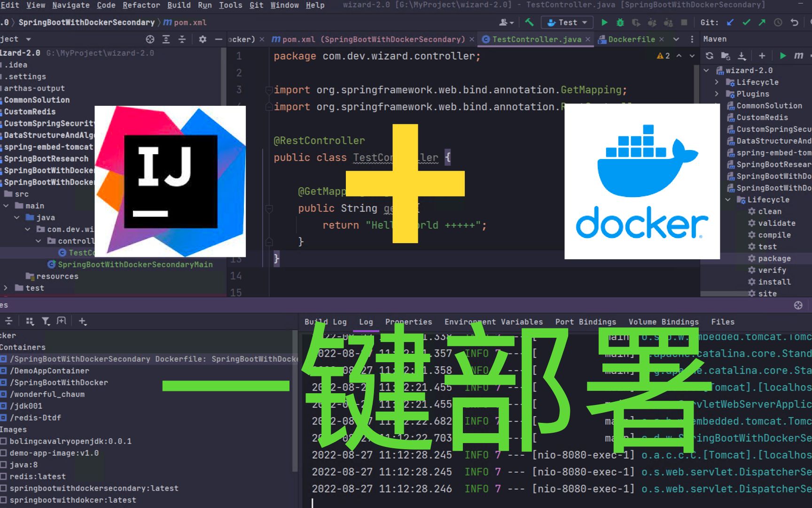This screenshot has width=812, height=508.
Task: Reload all Maven projects
Action: 710,56
